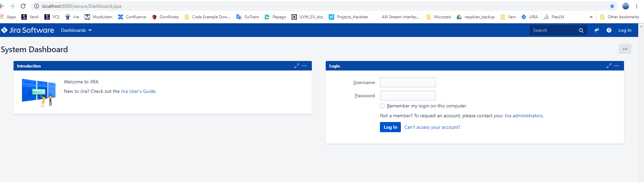
Task: Open Can't access your account link
Action: [432, 127]
